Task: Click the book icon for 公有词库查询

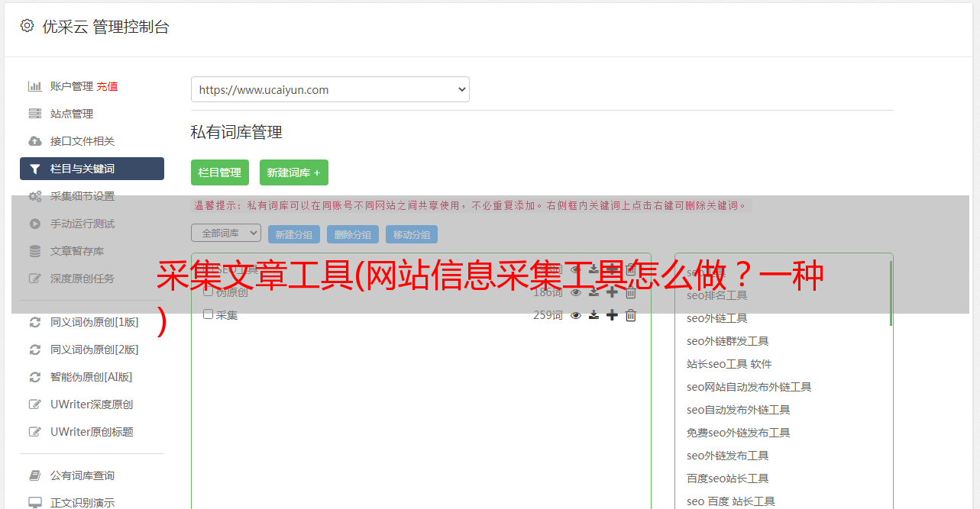Action: point(34,475)
